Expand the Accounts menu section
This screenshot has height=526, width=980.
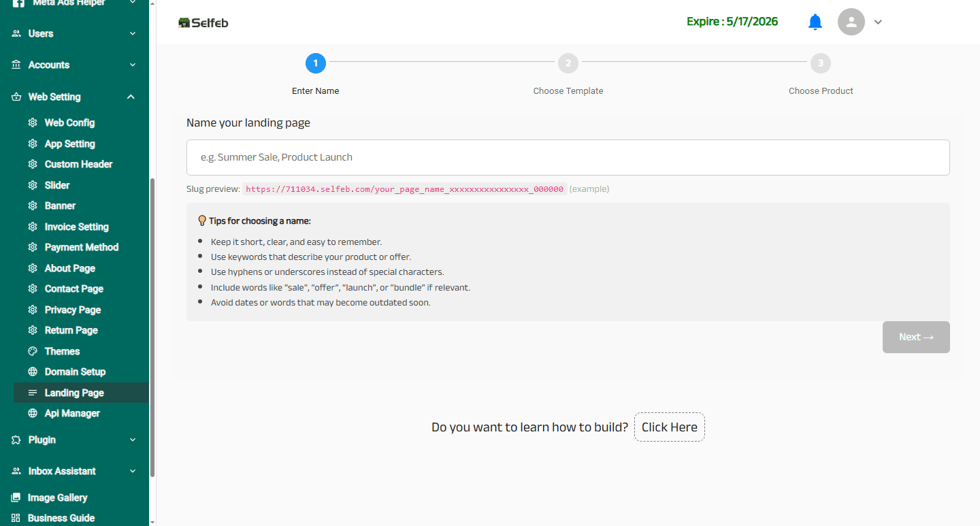pyautogui.click(x=133, y=65)
